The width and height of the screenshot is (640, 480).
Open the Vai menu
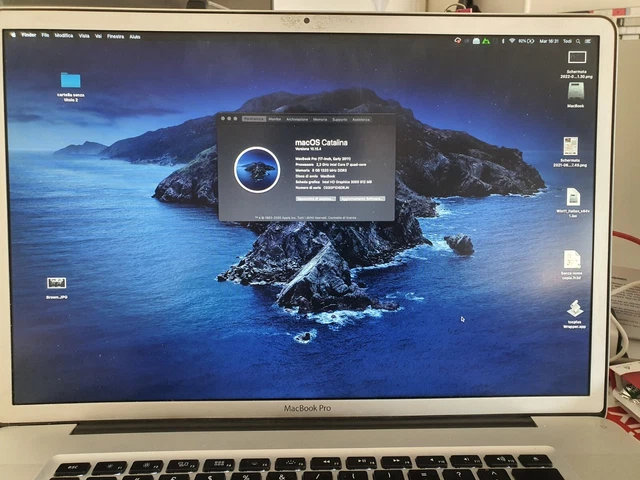click(x=98, y=36)
